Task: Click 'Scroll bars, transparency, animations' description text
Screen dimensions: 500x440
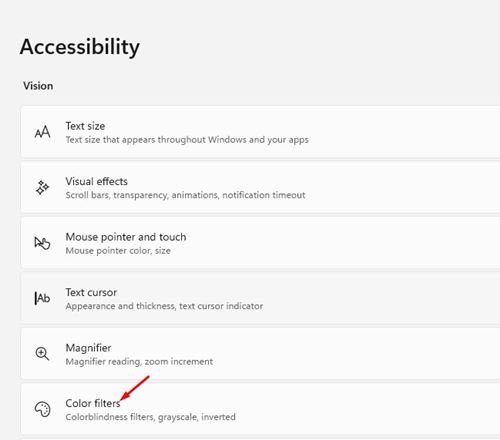Action: 185,195
